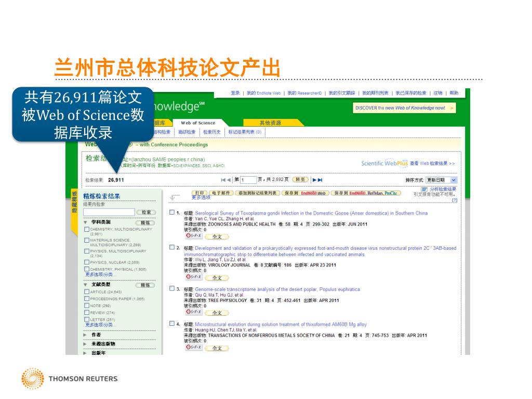Expand the 作者 section
532x399 pixels.
point(85,335)
